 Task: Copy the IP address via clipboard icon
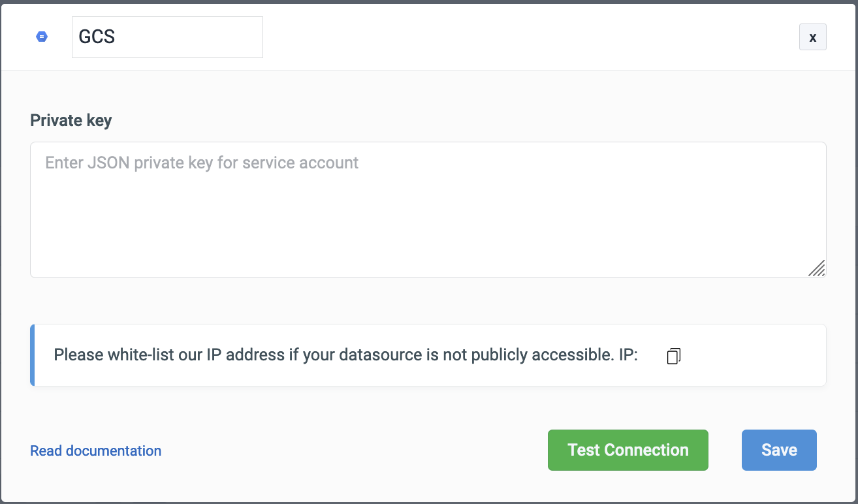click(x=673, y=356)
